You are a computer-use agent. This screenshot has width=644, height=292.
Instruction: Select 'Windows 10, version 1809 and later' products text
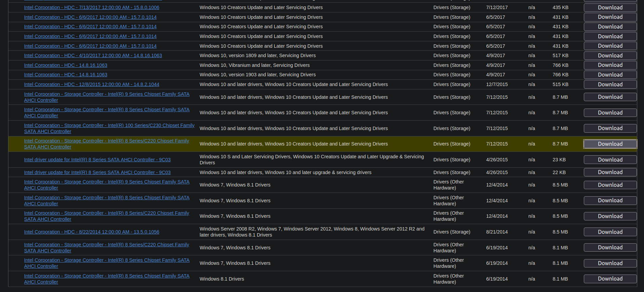click(257, 55)
